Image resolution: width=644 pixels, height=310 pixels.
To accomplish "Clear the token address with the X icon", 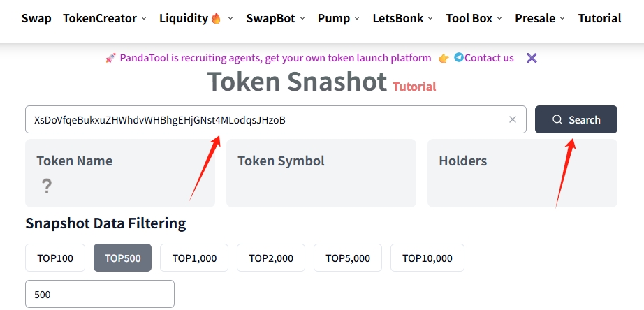I will (513, 119).
